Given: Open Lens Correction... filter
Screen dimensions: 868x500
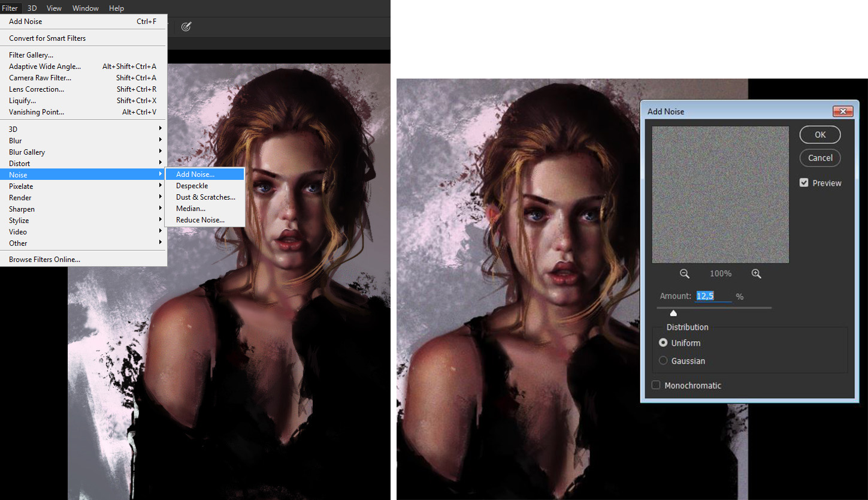Looking at the screenshot, I should coord(83,89).
